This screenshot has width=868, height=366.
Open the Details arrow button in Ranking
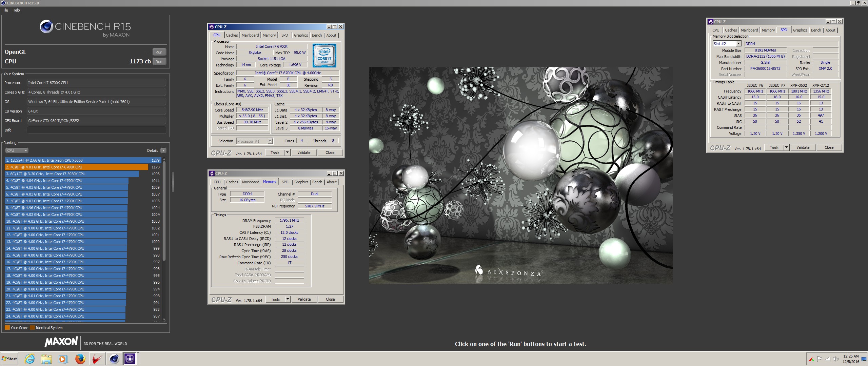(x=163, y=150)
